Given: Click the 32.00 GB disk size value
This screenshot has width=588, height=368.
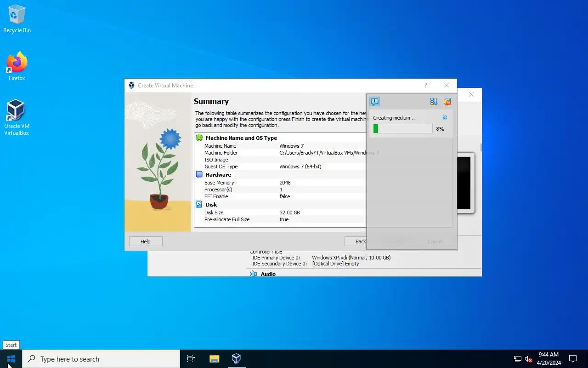Looking at the screenshot, I should [289, 213].
